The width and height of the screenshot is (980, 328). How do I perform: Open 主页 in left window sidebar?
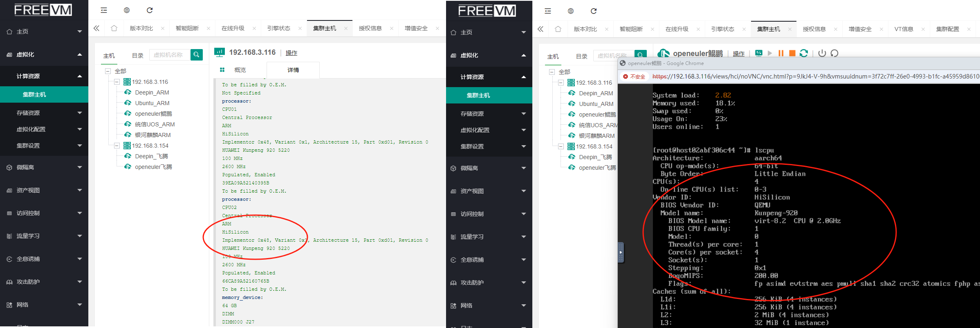coord(44,31)
